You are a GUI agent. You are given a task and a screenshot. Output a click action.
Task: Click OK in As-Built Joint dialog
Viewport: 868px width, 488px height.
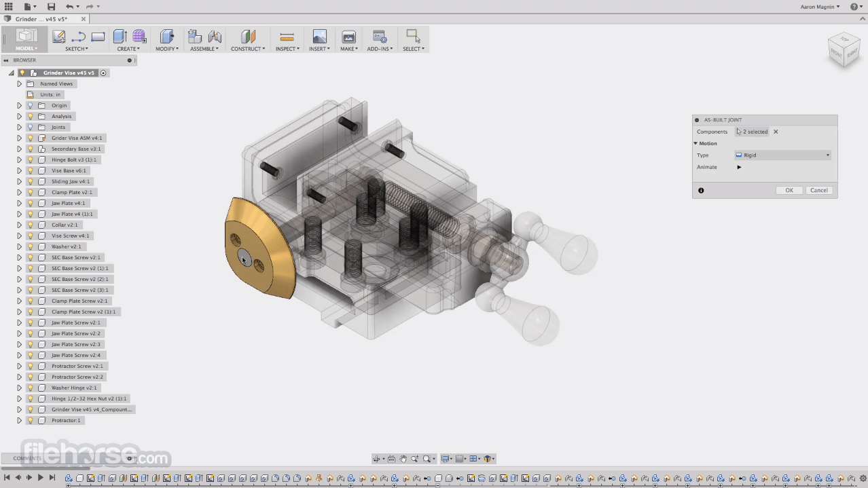[789, 191]
